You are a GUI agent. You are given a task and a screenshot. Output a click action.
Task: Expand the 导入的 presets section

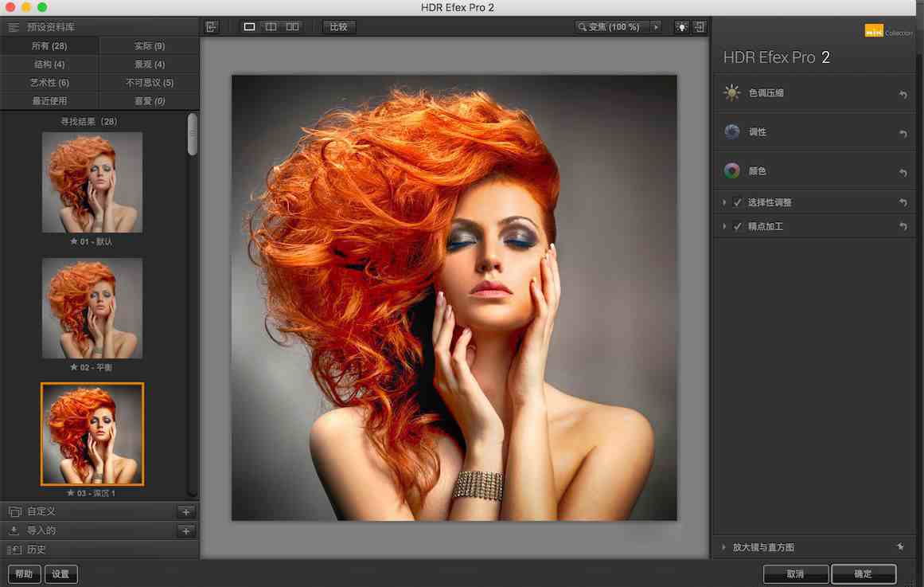[x=100, y=530]
